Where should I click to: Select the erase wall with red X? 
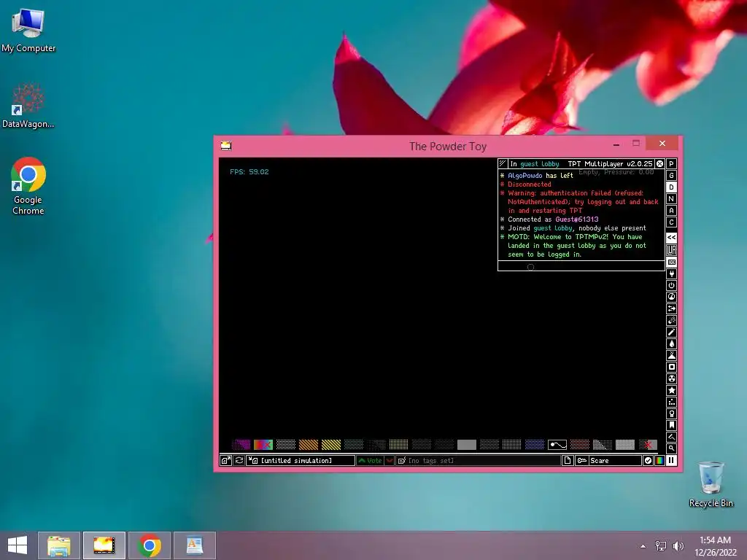648,445
